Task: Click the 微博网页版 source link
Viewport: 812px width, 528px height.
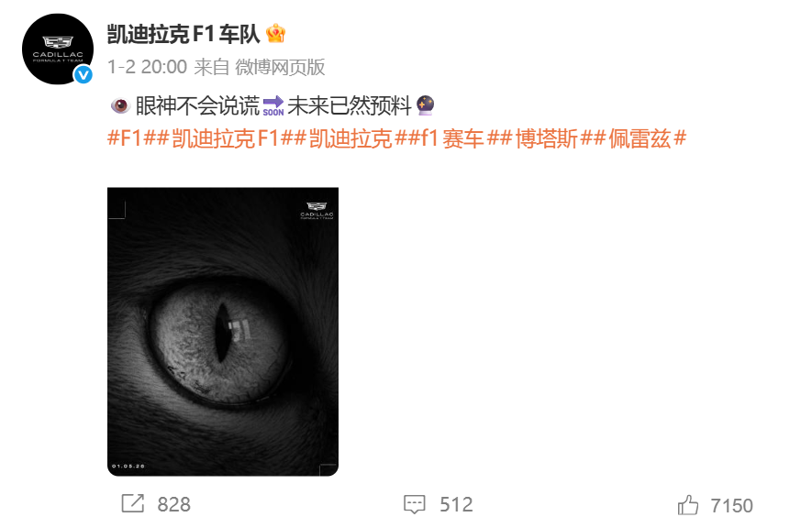Action: point(280,67)
